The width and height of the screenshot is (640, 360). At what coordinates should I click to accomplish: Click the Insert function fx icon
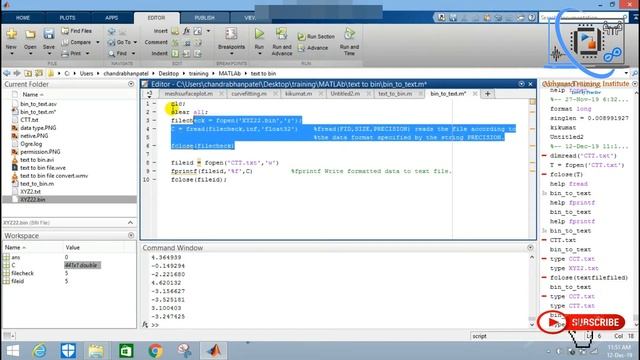tap(186, 31)
